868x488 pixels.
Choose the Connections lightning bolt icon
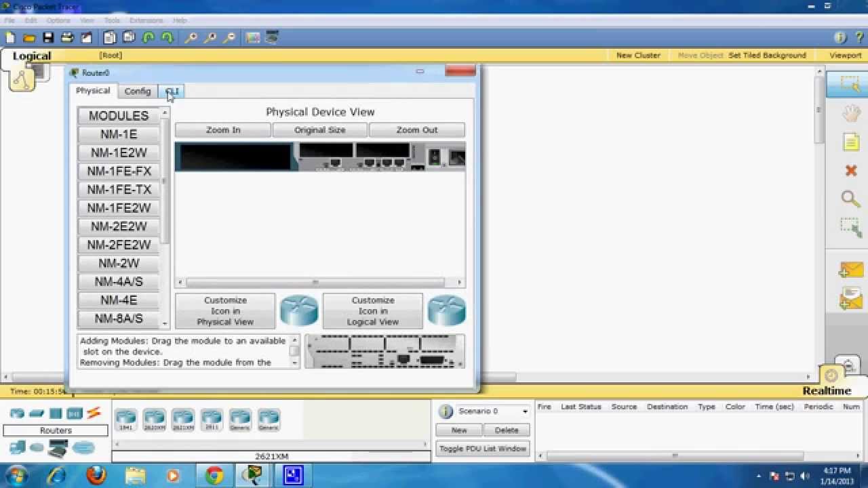coord(94,413)
